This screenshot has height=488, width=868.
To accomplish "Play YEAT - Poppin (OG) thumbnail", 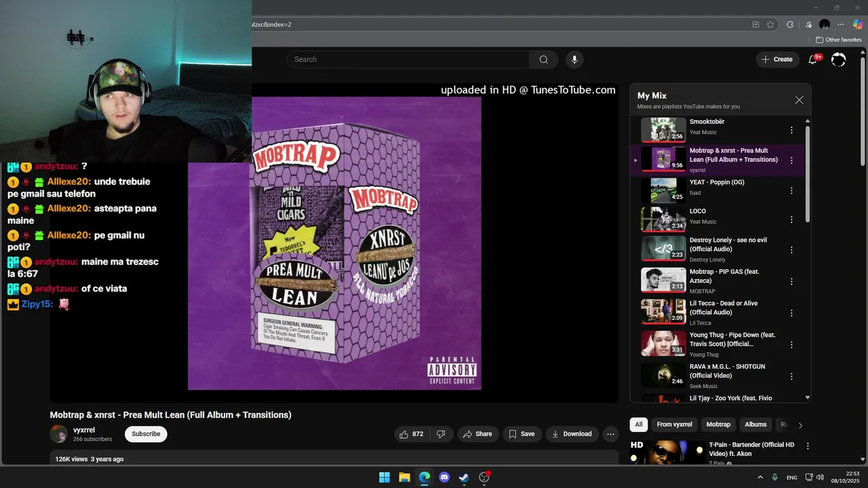I will pyautogui.click(x=664, y=190).
